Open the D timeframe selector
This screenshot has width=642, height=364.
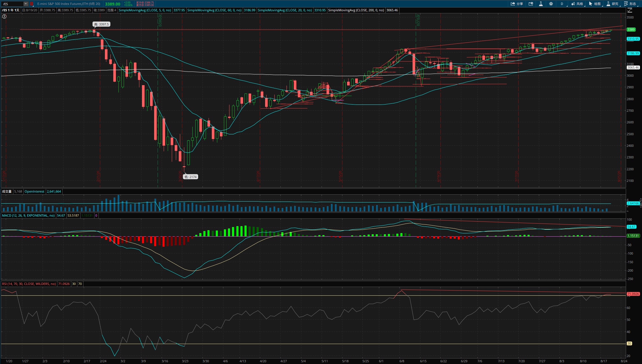(x=562, y=4)
